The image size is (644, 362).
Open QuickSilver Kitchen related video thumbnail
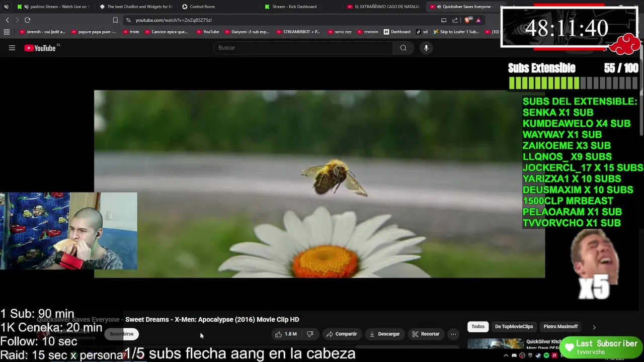coord(495,344)
